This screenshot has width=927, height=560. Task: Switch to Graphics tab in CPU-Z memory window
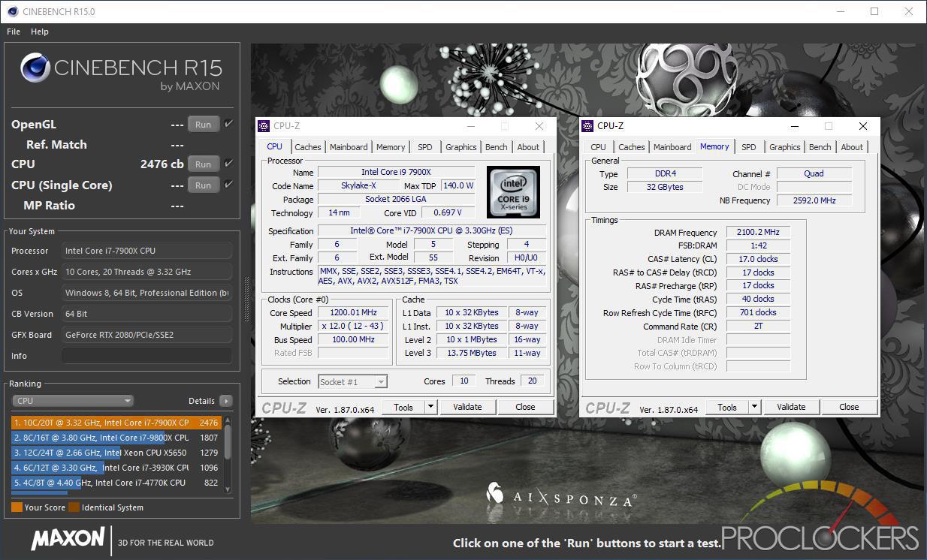[x=785, y=147]
